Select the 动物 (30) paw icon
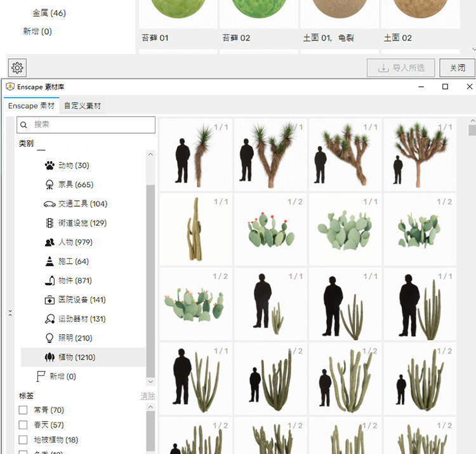 (50, 165)
